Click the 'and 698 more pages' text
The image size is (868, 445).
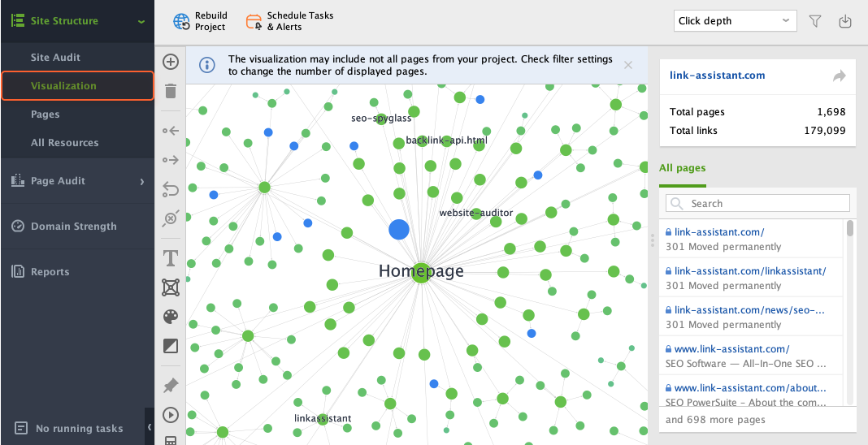[715, 420]
